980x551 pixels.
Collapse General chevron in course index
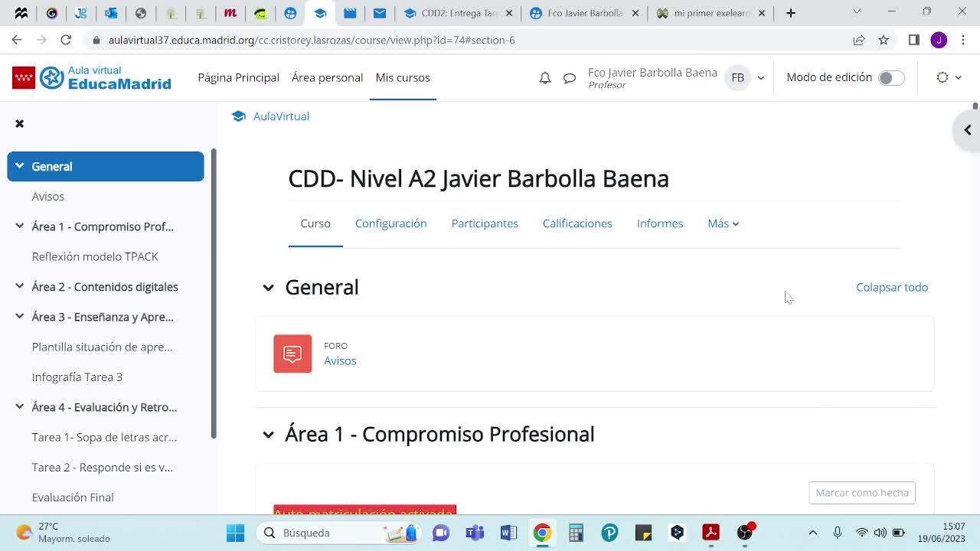coord(20,166)
